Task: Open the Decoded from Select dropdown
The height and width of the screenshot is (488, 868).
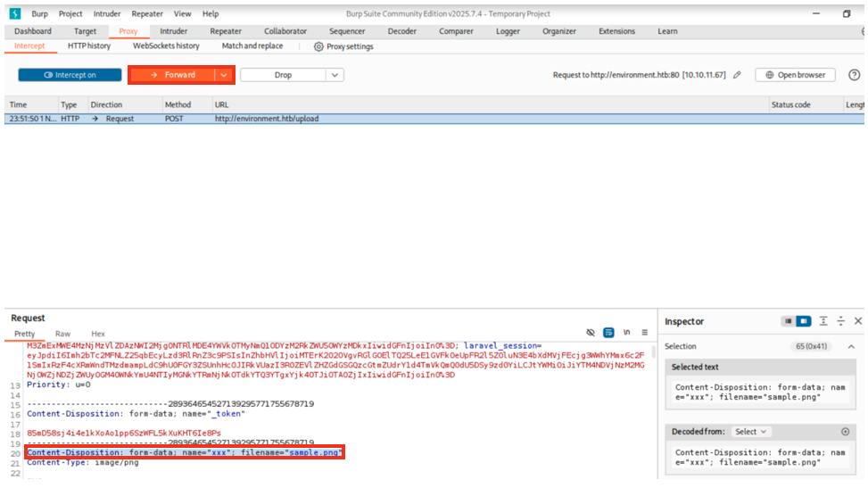Action: click(x=750, y=432)
